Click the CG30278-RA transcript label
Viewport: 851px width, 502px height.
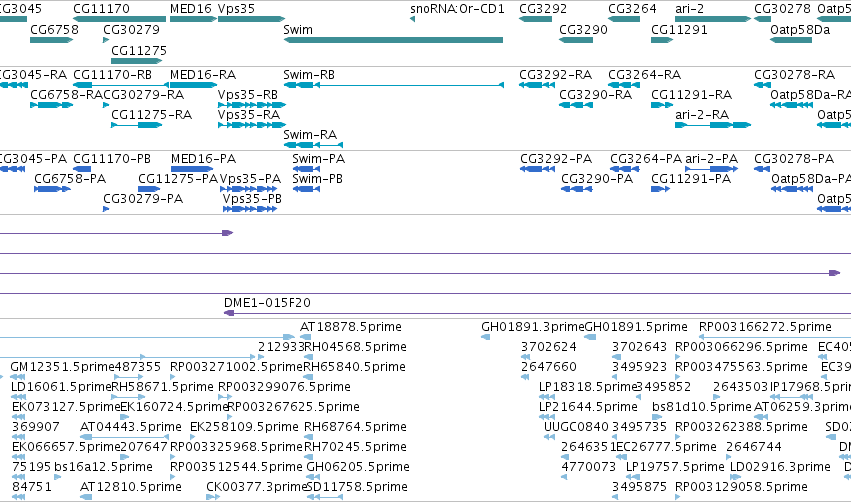coord(795,74)
